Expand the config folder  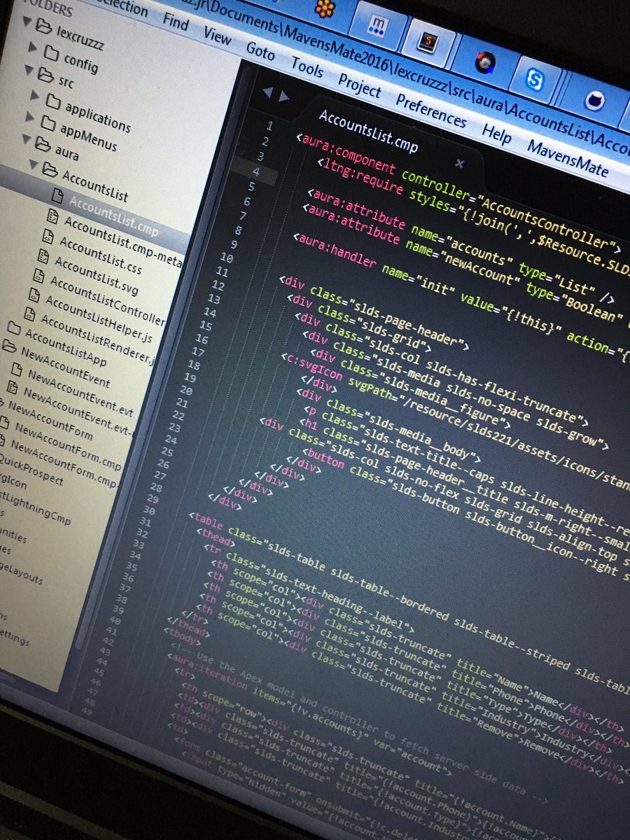31,47
